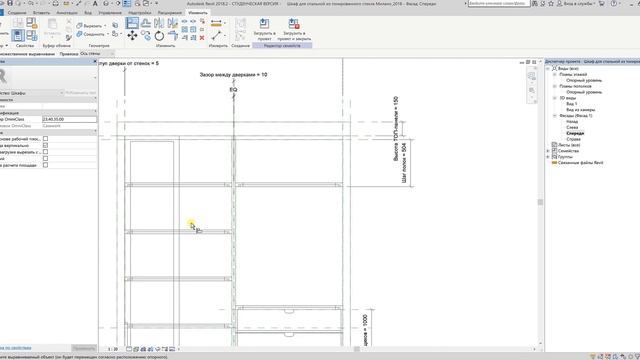Click the search keyword input field

point(498,3)
